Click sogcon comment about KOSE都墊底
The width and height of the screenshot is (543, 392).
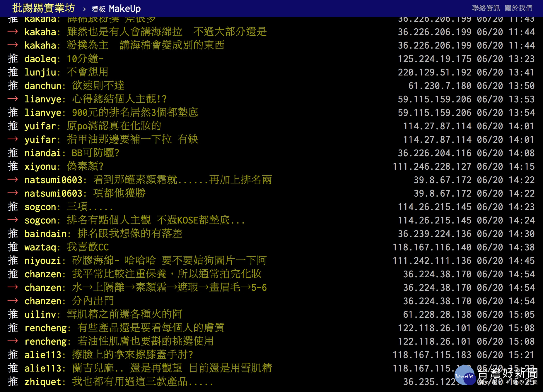click(156, 220)
